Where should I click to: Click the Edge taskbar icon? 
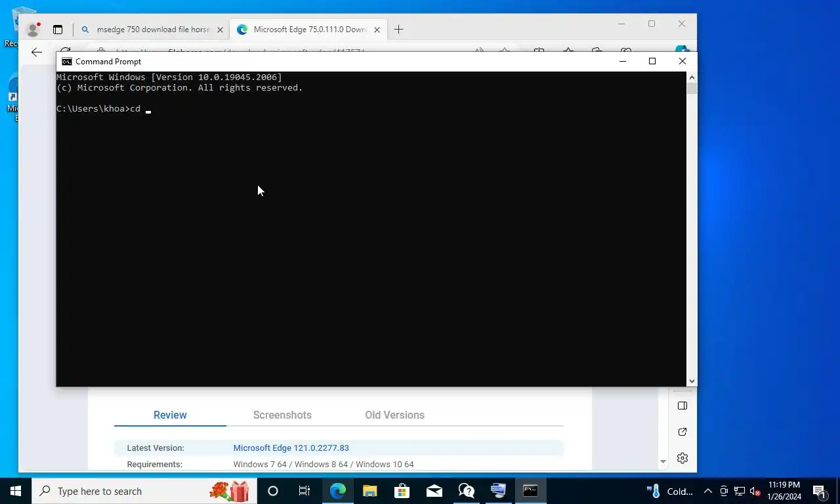click(338, 491)
